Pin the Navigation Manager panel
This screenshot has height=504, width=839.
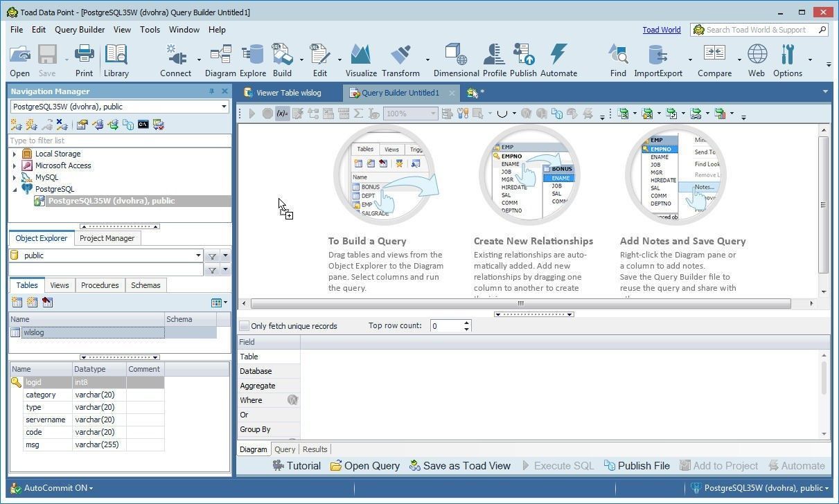tap(211, 91)
